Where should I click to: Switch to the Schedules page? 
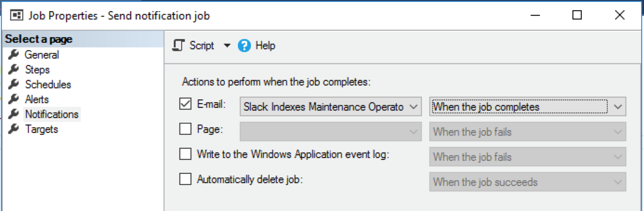click(48, 85)
